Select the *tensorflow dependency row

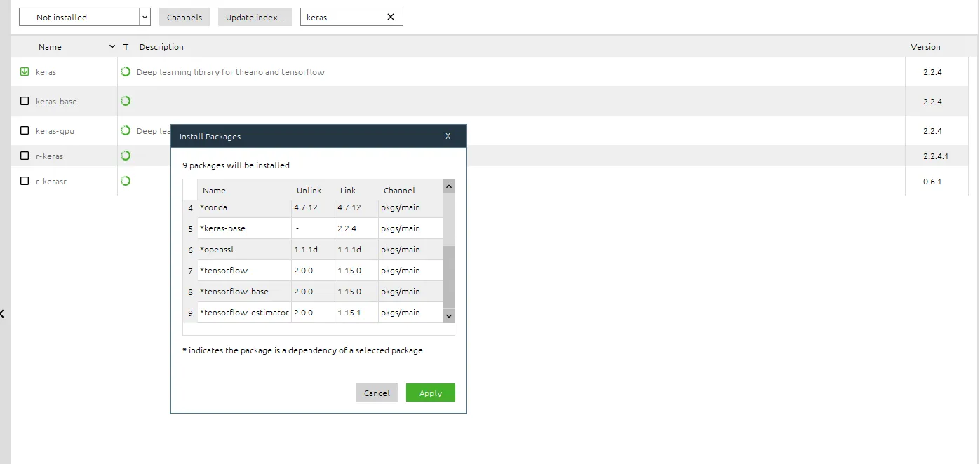(x=313, y=271)
